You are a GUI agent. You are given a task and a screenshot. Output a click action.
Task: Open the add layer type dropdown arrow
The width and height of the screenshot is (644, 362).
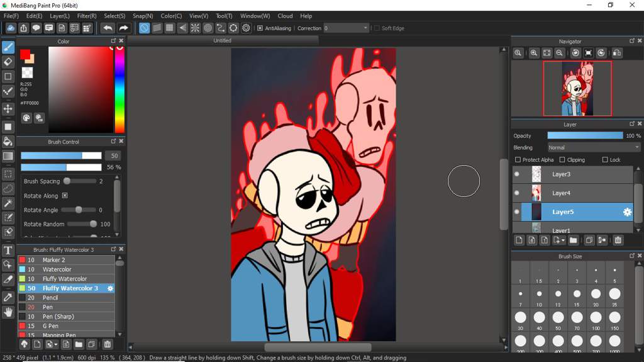(563, 240)
